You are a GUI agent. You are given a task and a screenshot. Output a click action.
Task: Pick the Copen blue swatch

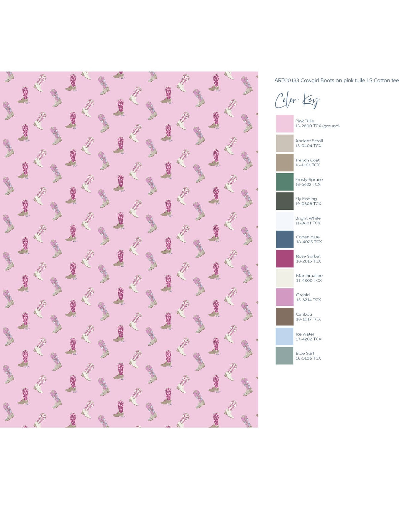[284, 239]
